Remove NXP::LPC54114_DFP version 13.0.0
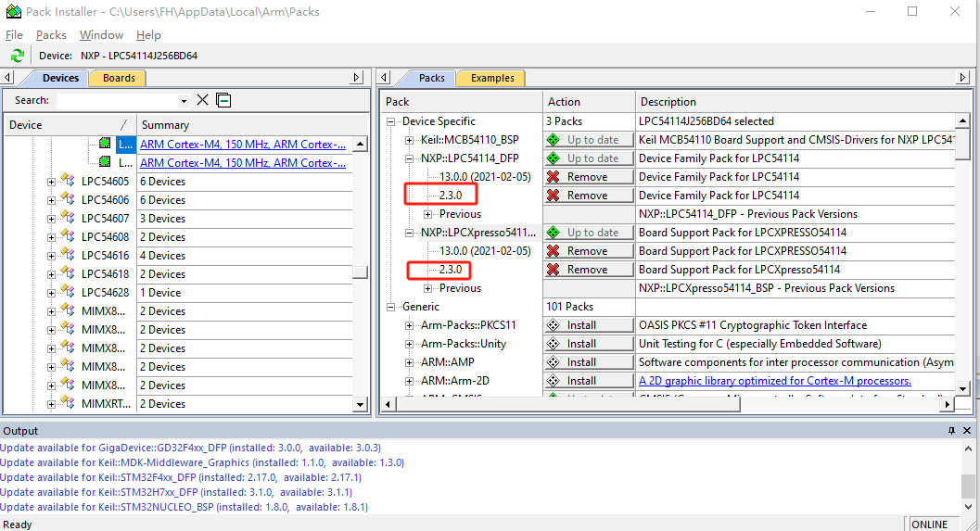980x531 pixels. tap(589, 177)
